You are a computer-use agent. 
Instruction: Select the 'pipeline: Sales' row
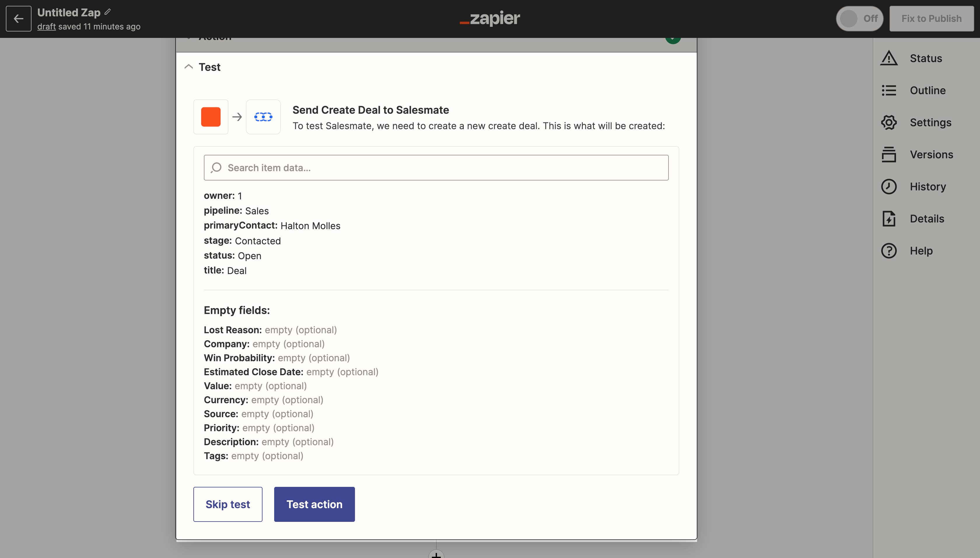[x=236, y=211]
